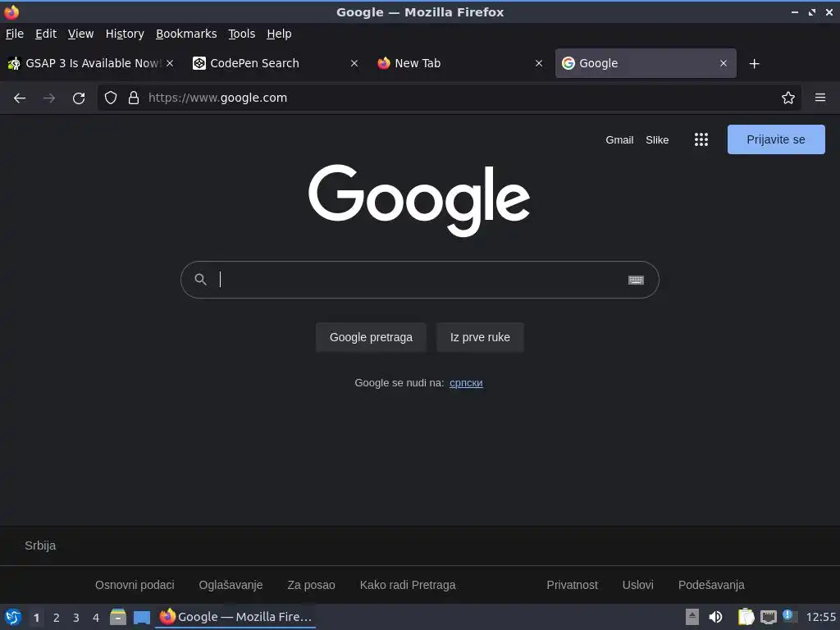Close the Google tab

click(x=724, y=63)
